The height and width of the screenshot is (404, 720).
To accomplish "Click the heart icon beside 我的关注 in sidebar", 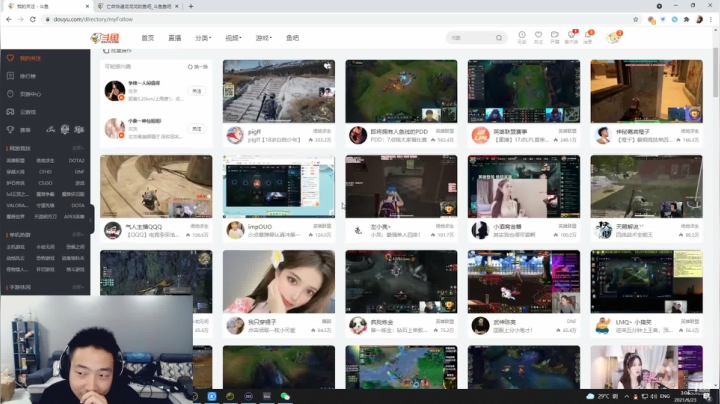I will (x=10, y=58).
